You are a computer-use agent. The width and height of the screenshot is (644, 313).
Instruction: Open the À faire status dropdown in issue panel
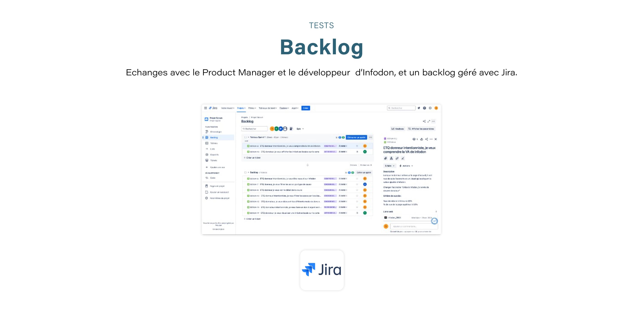pos(389,166)
